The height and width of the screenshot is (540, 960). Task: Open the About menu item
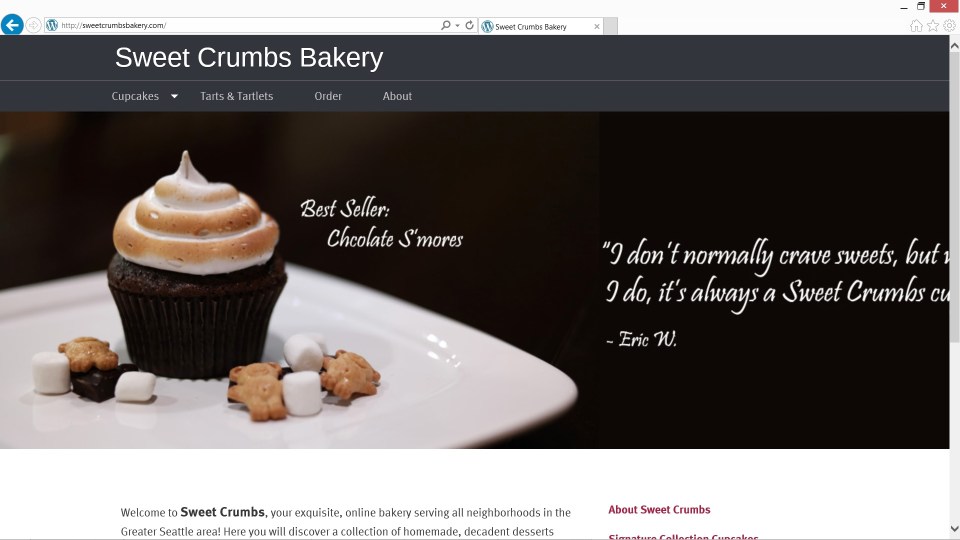tap(397, 96)
